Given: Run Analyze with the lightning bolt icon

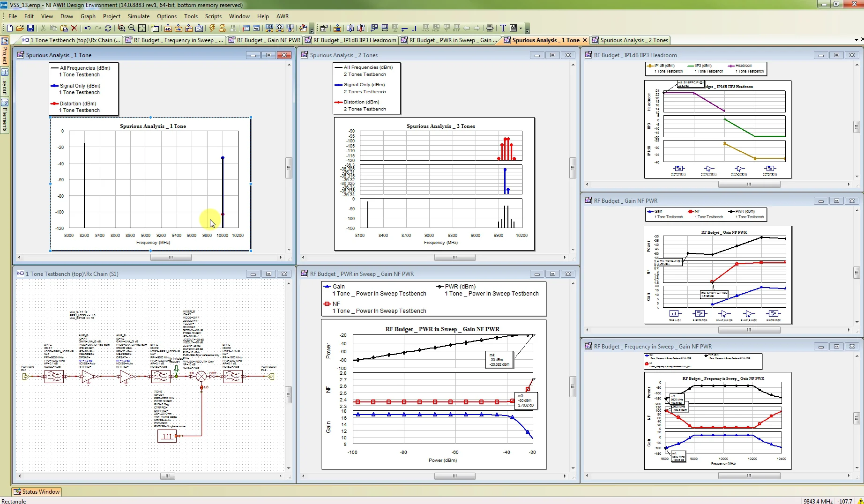Looking at the screenshot, I should [x=212, y=28].
